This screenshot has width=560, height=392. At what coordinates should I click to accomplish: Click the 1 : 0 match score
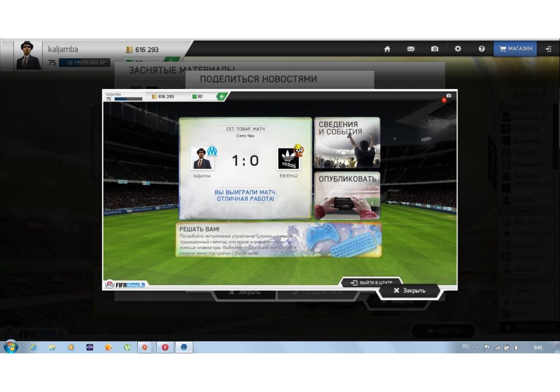pos(245,161)
